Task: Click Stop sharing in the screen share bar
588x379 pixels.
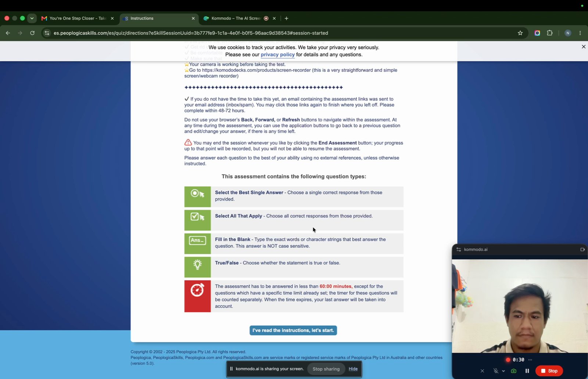Action: tap(326, 369)
